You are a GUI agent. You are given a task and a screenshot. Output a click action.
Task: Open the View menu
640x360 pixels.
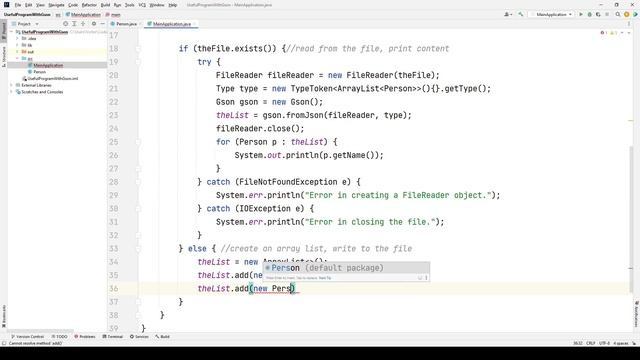[40, 5]
